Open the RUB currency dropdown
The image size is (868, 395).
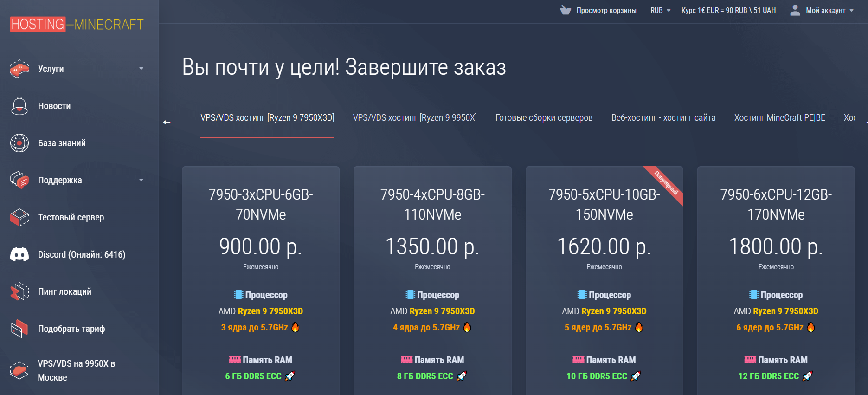[661, 10]
